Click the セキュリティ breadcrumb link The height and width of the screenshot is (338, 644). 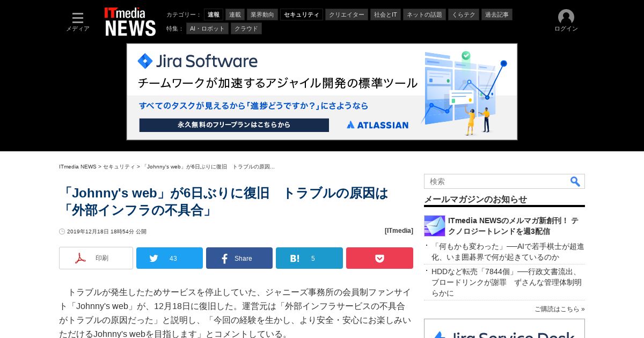coord(119,167)
